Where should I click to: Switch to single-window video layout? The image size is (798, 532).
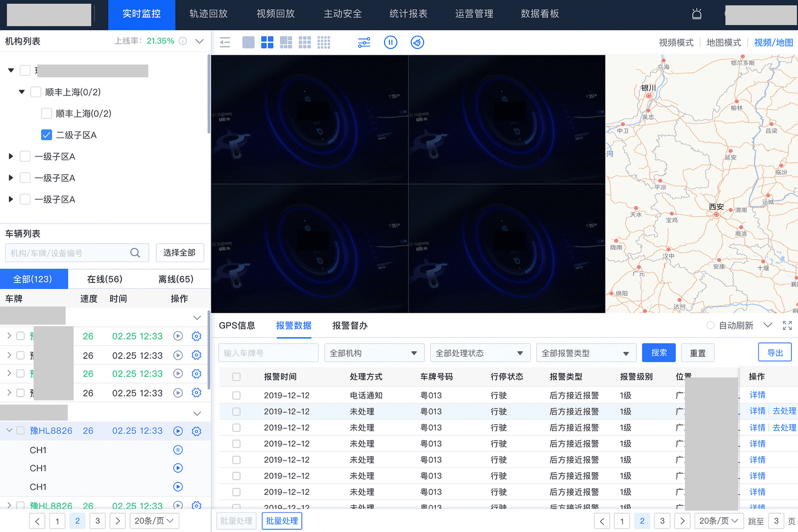pyautogui.click(x=249, y=43)
